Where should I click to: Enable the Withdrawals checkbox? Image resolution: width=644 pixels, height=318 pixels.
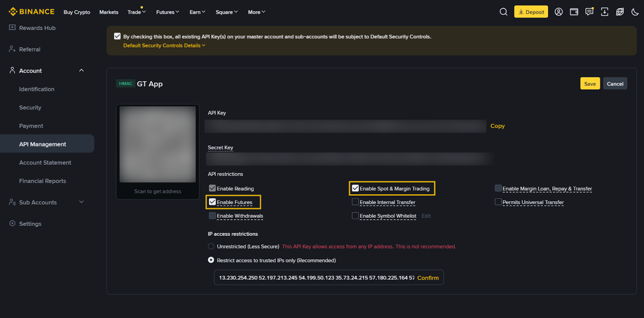(213, 216)
